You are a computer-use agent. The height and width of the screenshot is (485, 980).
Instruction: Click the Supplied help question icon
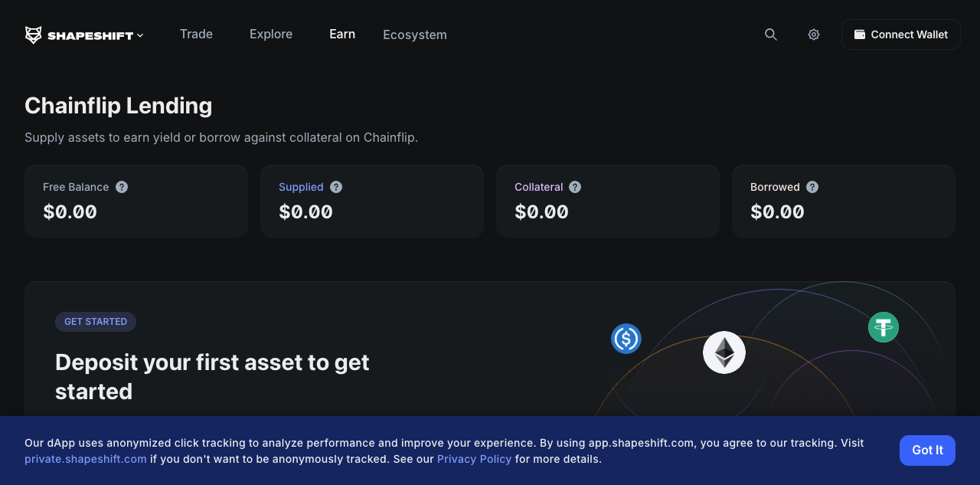[x=336, y=187]
